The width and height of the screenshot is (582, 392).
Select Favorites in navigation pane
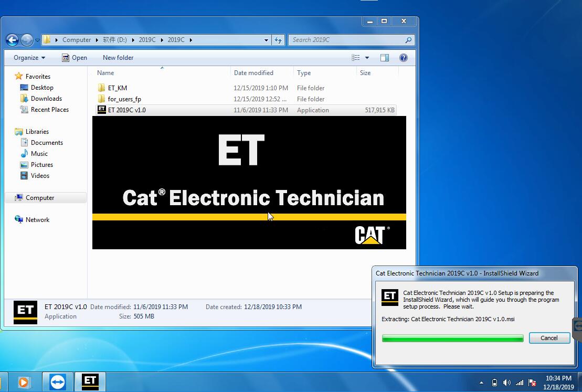pyautogui.click(x=38, y=77)
